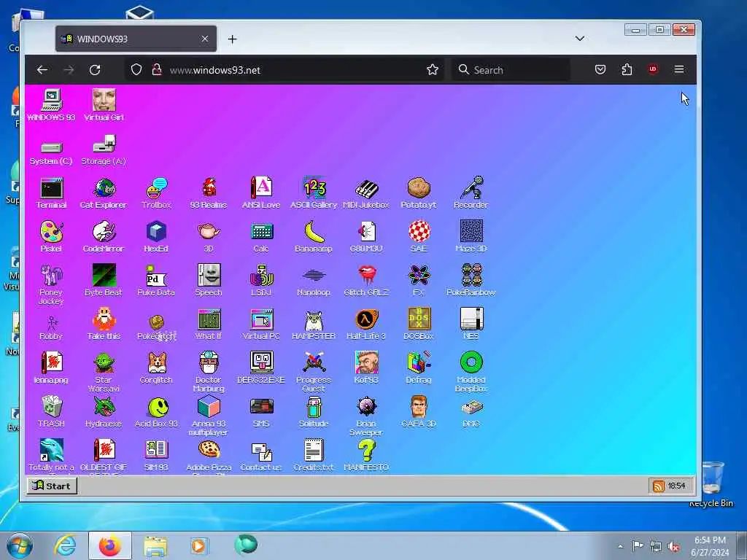
Task: Open the Defrag icon
Action: [419, 368]
